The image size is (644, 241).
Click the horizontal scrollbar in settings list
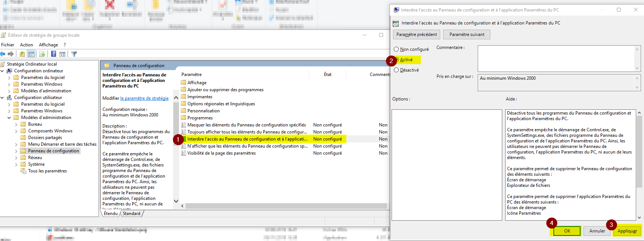[x=286, y=206]
